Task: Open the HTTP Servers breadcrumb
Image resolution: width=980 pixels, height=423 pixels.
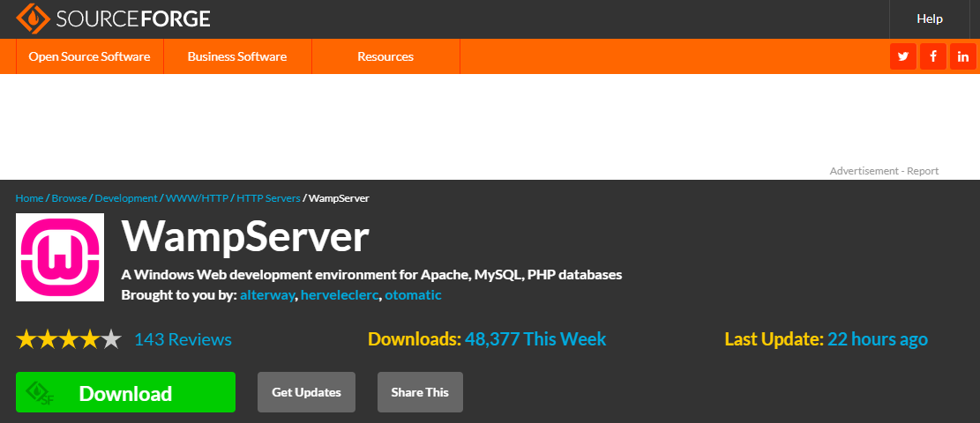Action: [268, 198]
